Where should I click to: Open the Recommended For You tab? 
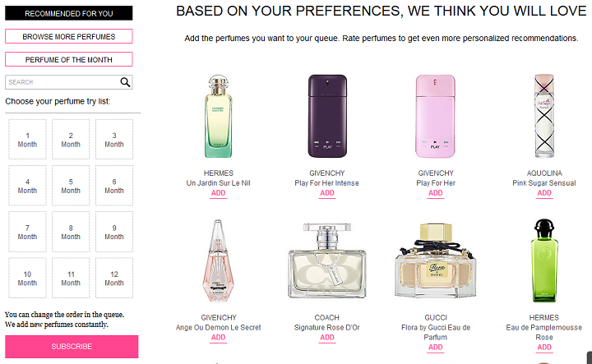[x=68, y=13]
